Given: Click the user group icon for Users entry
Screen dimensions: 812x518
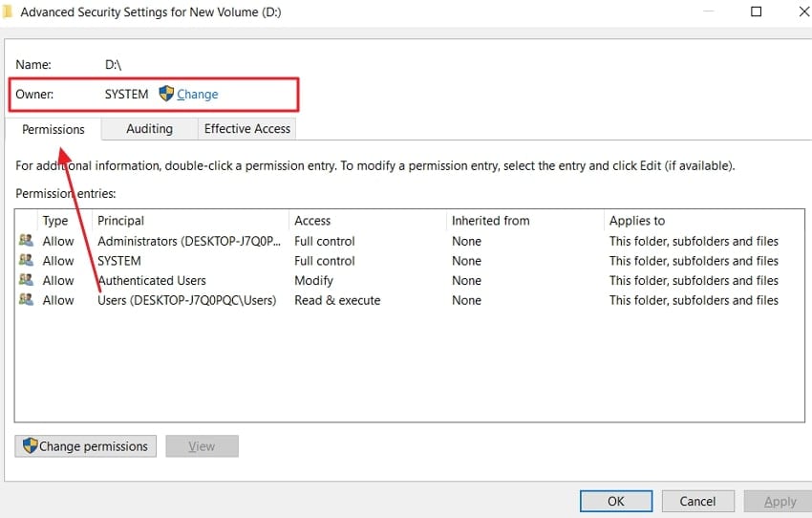Looking at the screenshot, I should (x=26, y=300).
